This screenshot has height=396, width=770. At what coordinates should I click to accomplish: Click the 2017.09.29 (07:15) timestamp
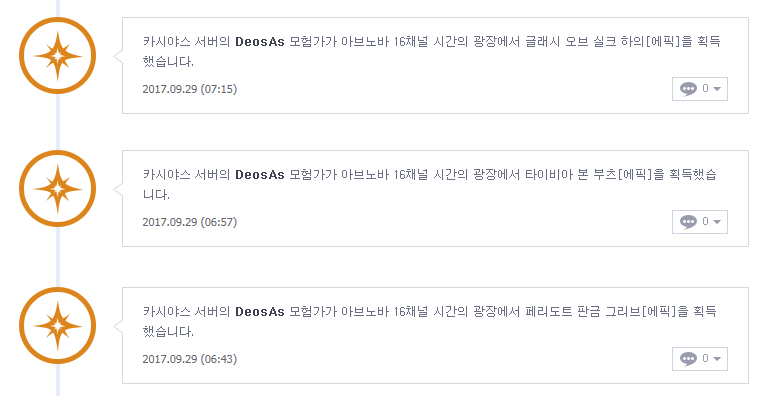click(190, 89)
